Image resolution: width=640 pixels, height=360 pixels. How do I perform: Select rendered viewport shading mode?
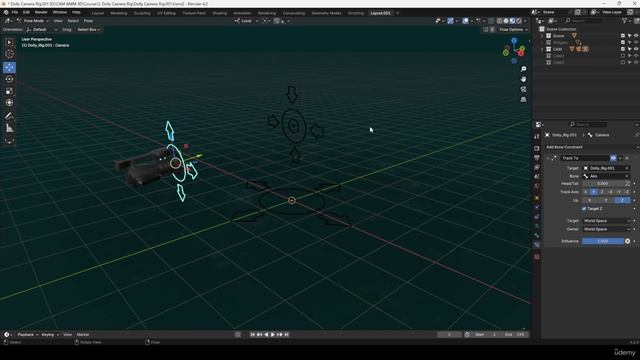[x=519, y=21]
